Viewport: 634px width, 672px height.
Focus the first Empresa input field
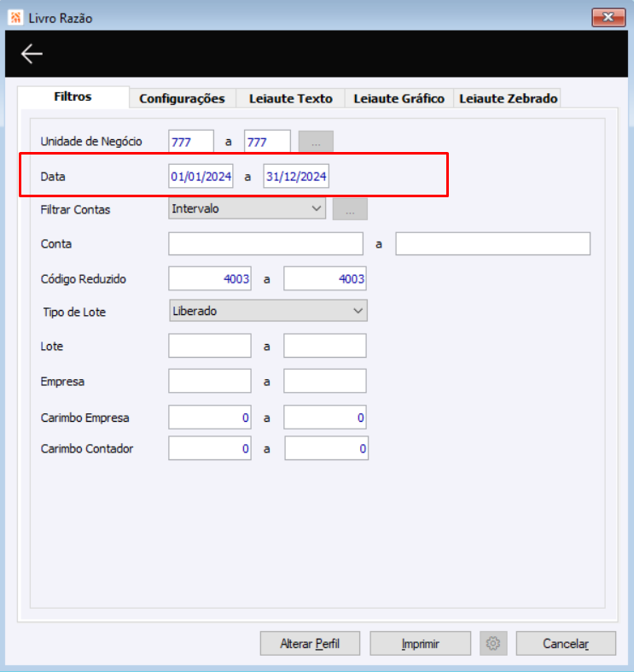point(210,381)
